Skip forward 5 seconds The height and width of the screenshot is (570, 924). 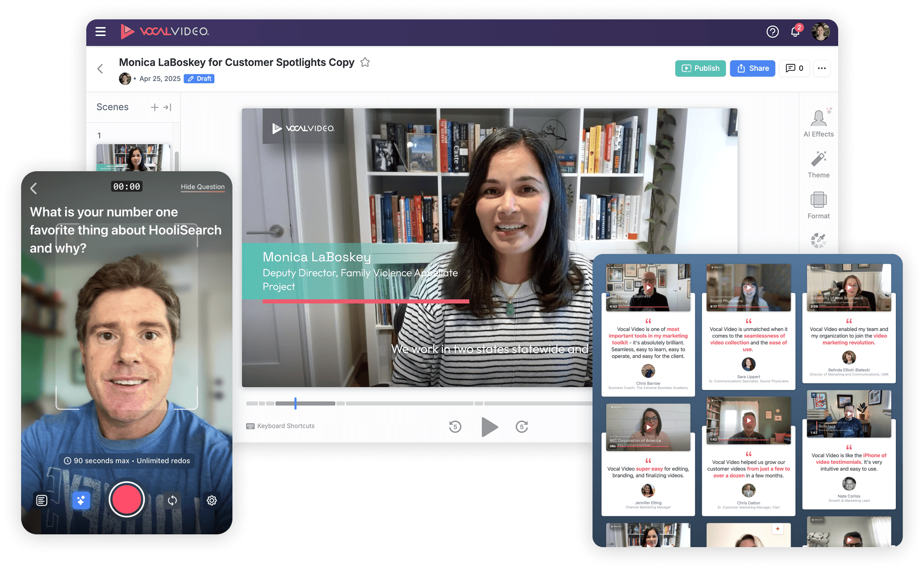[x=522, y=427]
